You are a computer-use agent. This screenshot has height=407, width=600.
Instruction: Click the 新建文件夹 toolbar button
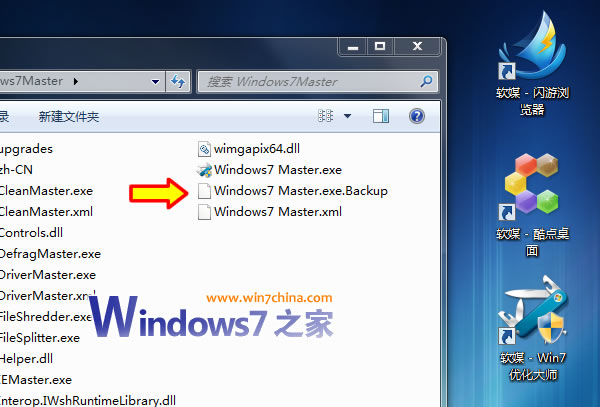point(69,116)
